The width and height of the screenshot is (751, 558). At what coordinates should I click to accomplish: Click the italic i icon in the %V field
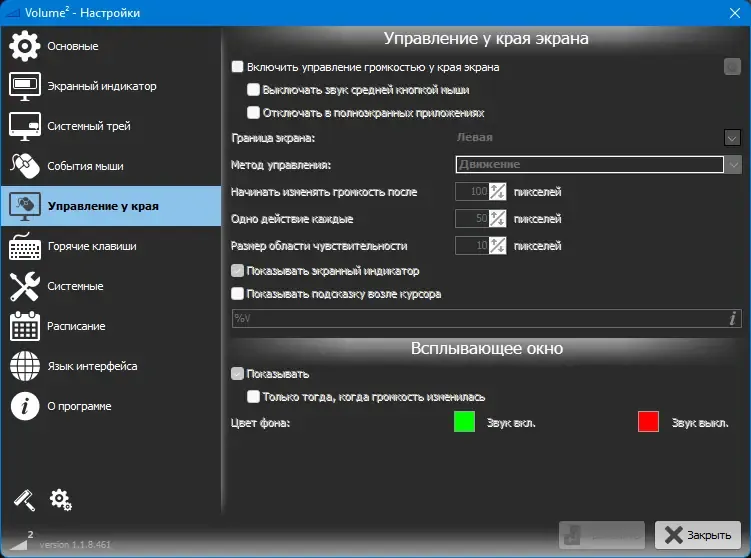[732, 318]
